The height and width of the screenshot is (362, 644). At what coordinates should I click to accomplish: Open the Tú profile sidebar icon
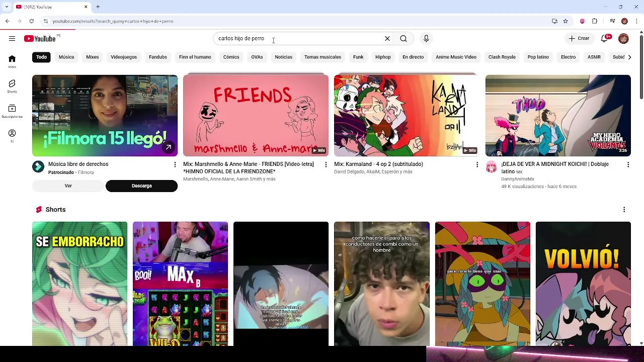tap(12, 136)
